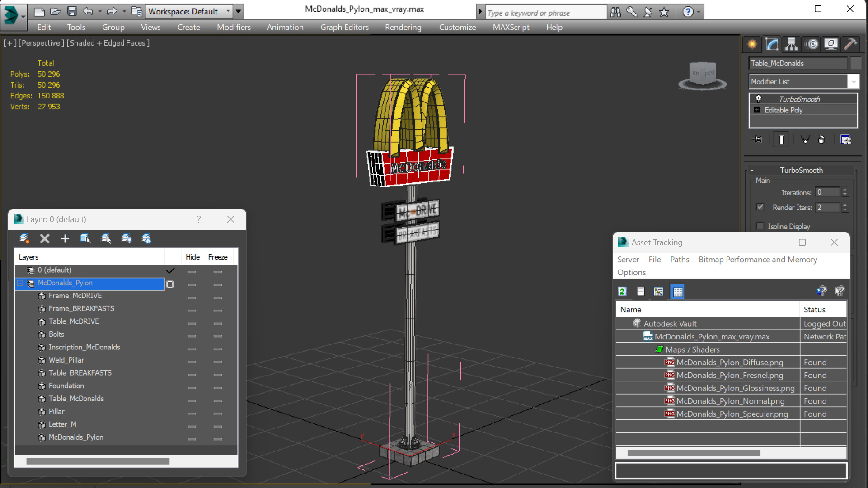
Task: Click the Table_McDonalds object name field
Action: (x=798, y=63)
